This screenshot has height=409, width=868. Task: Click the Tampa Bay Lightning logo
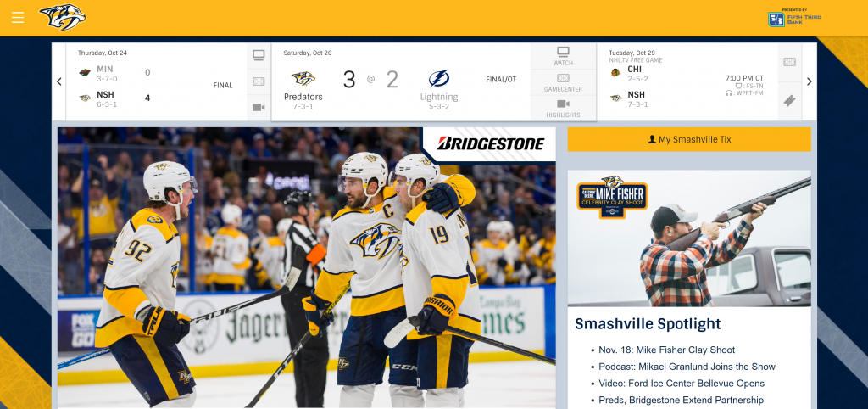click(x=439, y=78)
